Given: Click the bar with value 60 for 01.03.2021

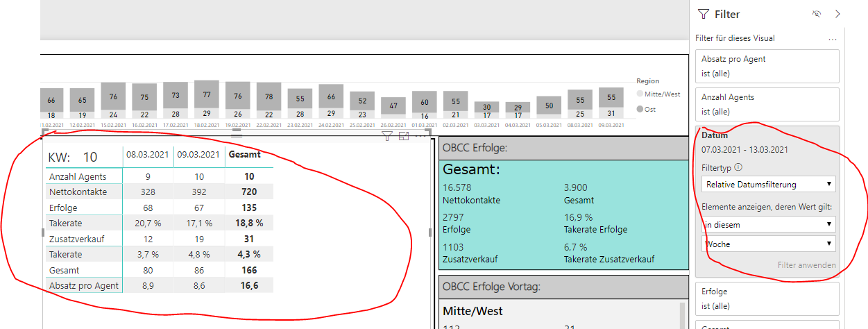Looking at the screenshot, I should point(425,102).
